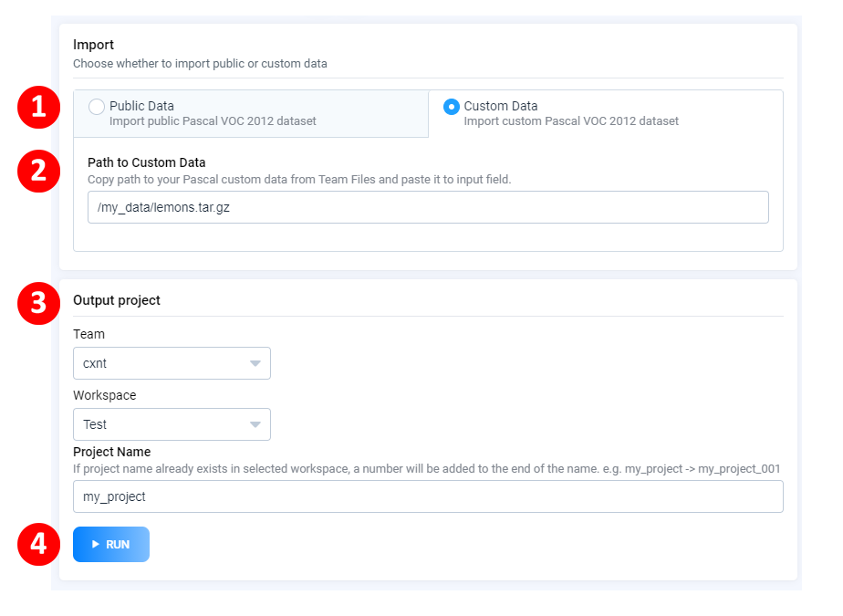
Task: Click the Project Name input field
Action: coord(428,496)
